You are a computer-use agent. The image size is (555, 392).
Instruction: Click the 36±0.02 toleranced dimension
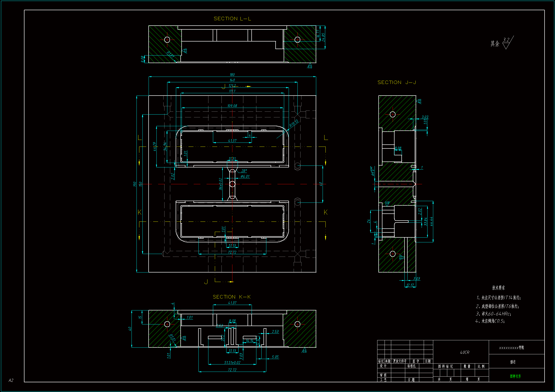point(221,184)
